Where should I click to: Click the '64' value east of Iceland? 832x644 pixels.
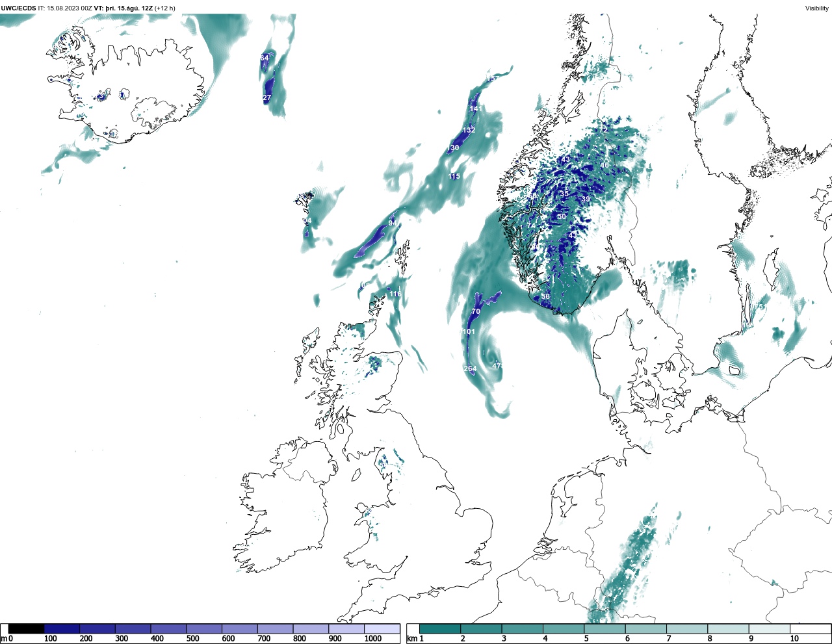tap(265, 58)
